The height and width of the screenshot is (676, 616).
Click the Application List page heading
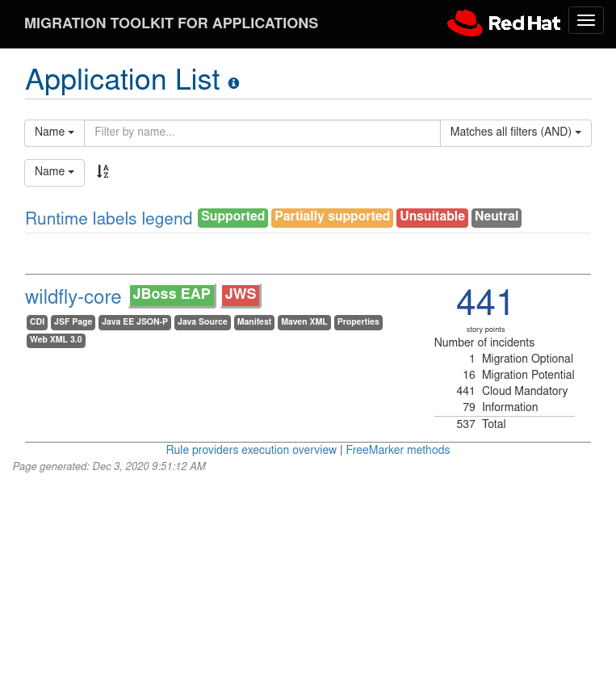click(x=123, y=80)
